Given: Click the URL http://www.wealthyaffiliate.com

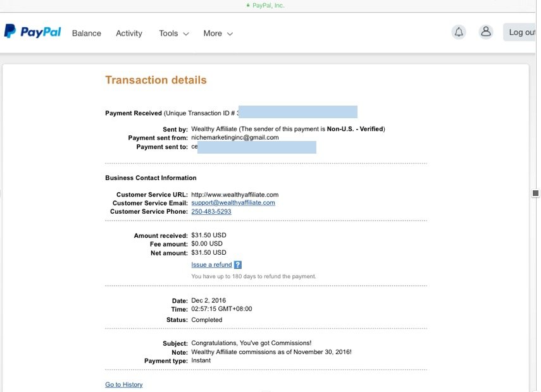Looking at the screenshot, I should click(x=235, y=195).
